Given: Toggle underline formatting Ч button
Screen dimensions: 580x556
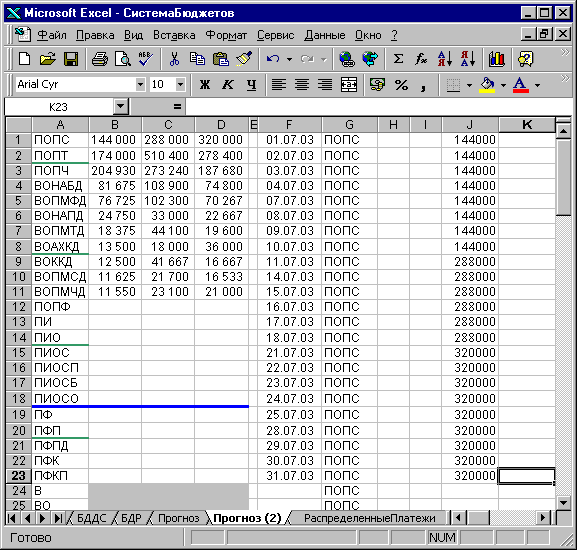Looking at the screenshot, I should coord(252,85).
